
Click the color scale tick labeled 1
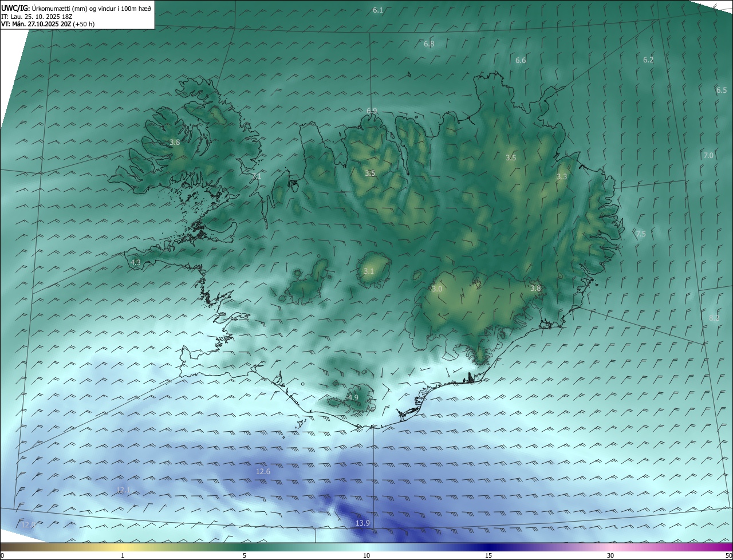point(123,555)
